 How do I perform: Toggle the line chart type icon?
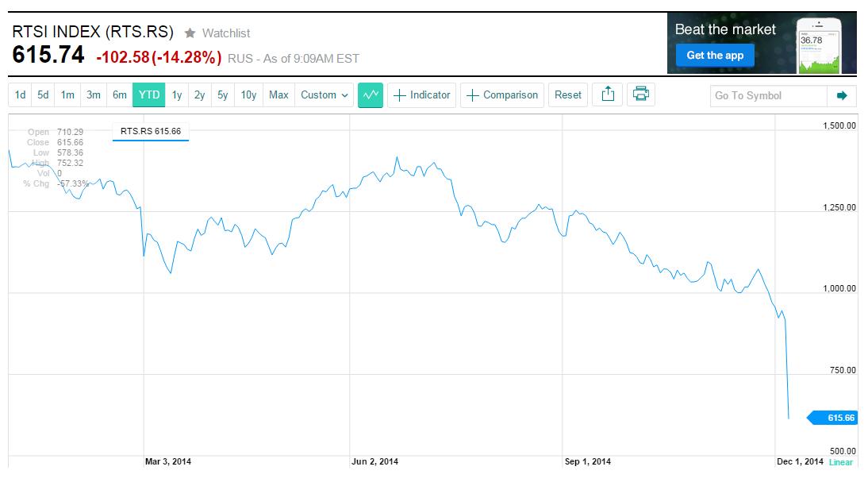tap(371, 95)
